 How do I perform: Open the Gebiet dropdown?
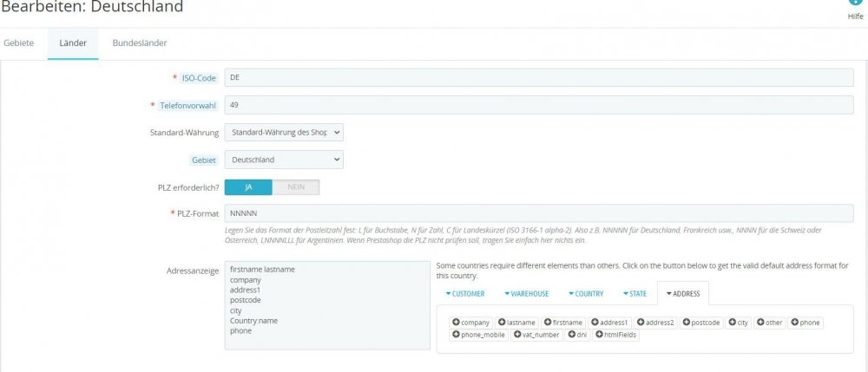(x=284, y=160)
